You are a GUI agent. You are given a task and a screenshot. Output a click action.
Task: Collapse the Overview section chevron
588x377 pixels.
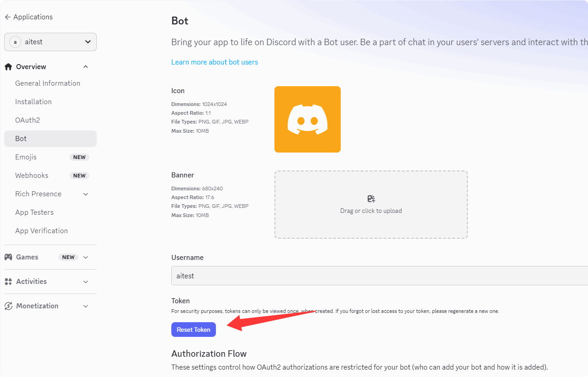point(86,67)
